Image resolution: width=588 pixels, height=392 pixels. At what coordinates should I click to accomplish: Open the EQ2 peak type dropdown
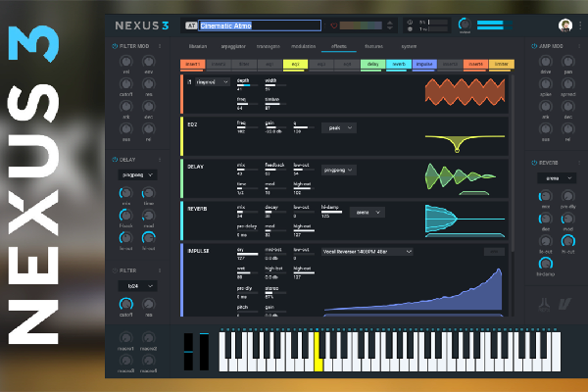[x=339, y=128]
